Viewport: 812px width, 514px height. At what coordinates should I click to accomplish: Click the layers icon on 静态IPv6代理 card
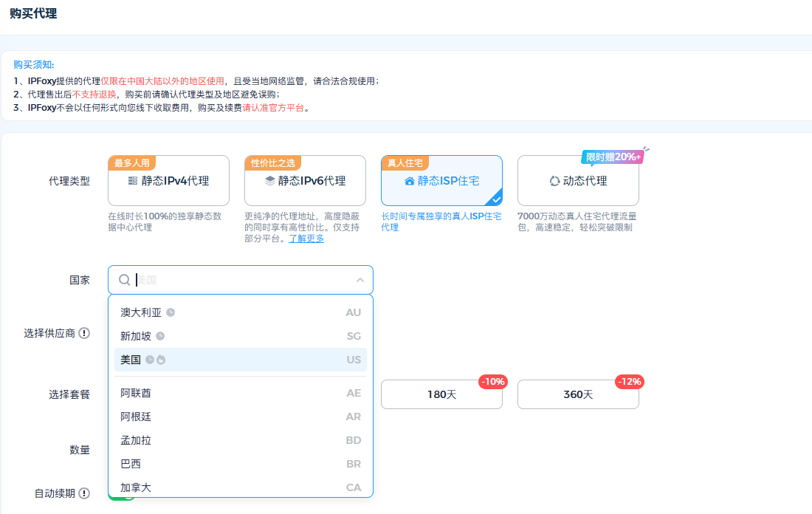pyautogui.click(x=270, y=181)
